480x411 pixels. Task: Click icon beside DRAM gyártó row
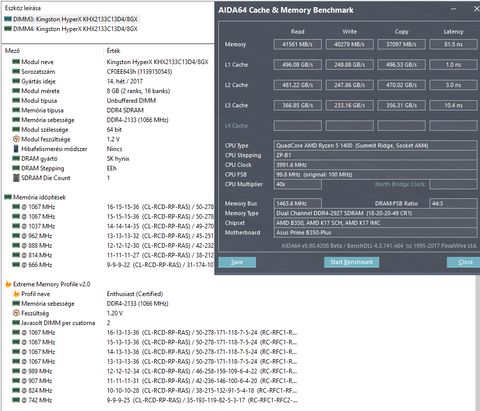[16, 158]
